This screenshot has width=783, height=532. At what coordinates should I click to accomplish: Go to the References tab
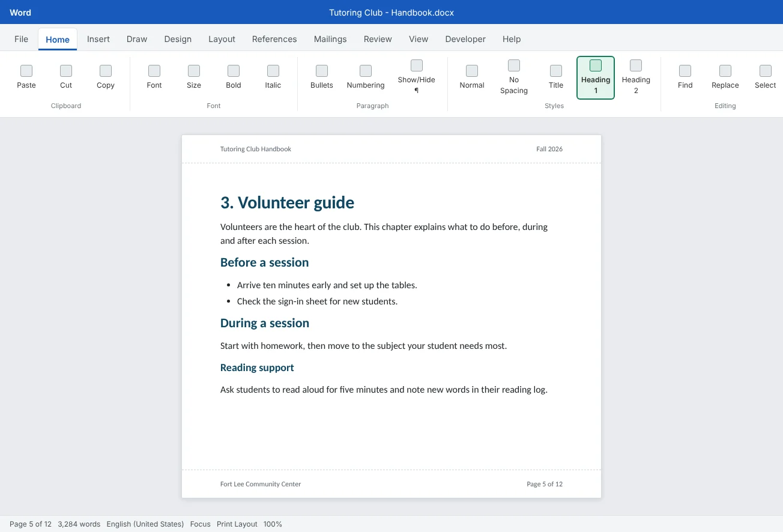274,39
